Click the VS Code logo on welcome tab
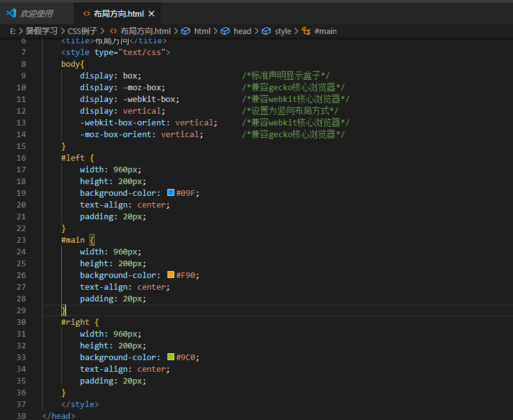This screenshot has width=513, height=420. coord(11,14)
